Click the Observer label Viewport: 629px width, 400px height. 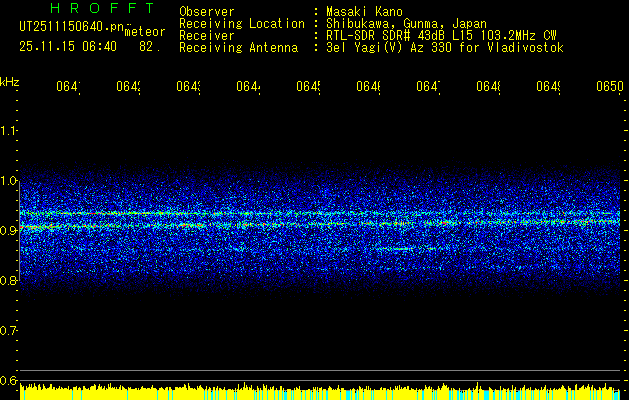(207, 11)
